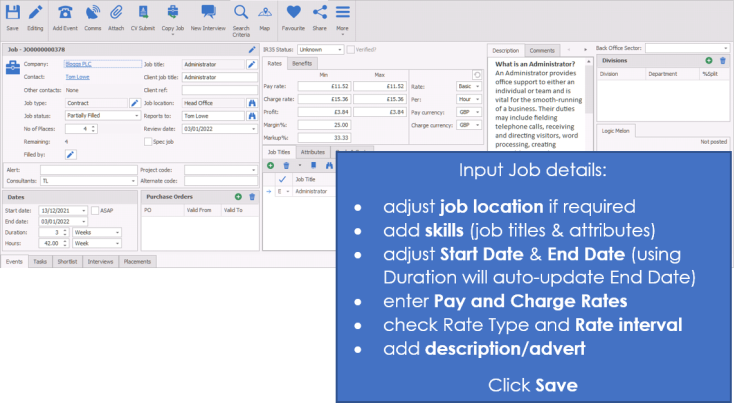Screen dimensions: 735x403
Task: Mark job as Favourite
Action: click(x=294, y=13)
